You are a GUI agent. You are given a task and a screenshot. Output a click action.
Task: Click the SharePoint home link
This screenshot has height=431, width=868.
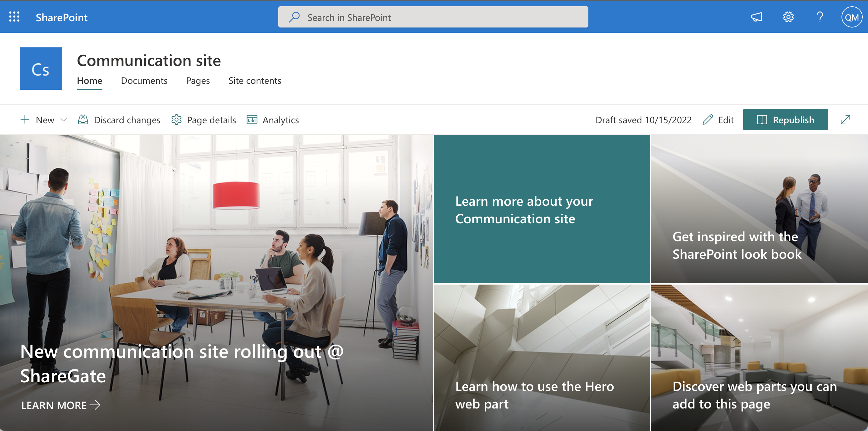click(62, 17)
